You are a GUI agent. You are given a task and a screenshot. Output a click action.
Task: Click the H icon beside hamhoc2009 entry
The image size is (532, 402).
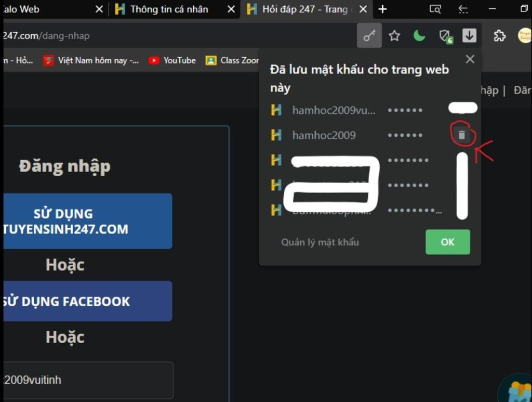[276, 135]
